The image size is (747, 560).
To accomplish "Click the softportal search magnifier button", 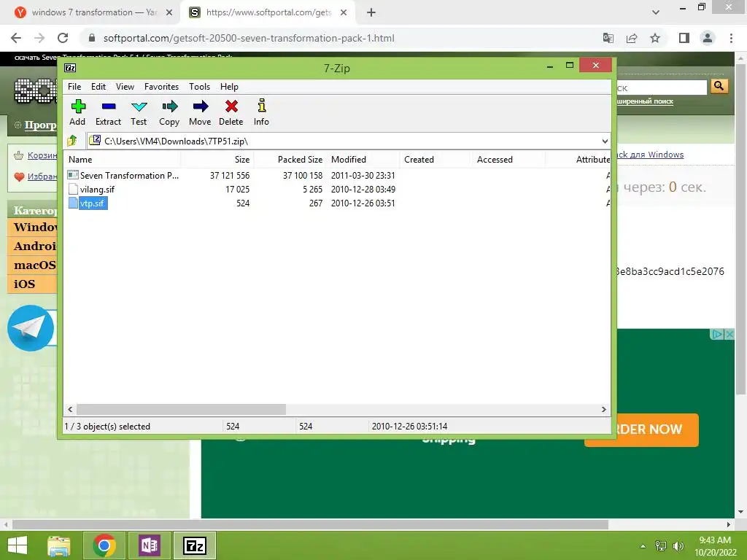I will pos(719,86).
